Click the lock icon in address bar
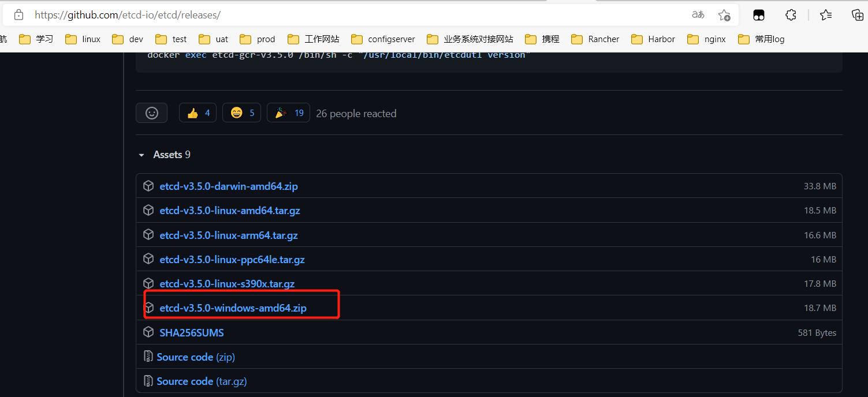This screenshot has height=397, width=868. click(18, 15)
